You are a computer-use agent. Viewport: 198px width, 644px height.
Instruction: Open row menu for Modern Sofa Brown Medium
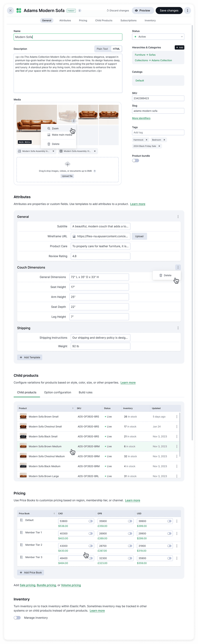point(177,446)
